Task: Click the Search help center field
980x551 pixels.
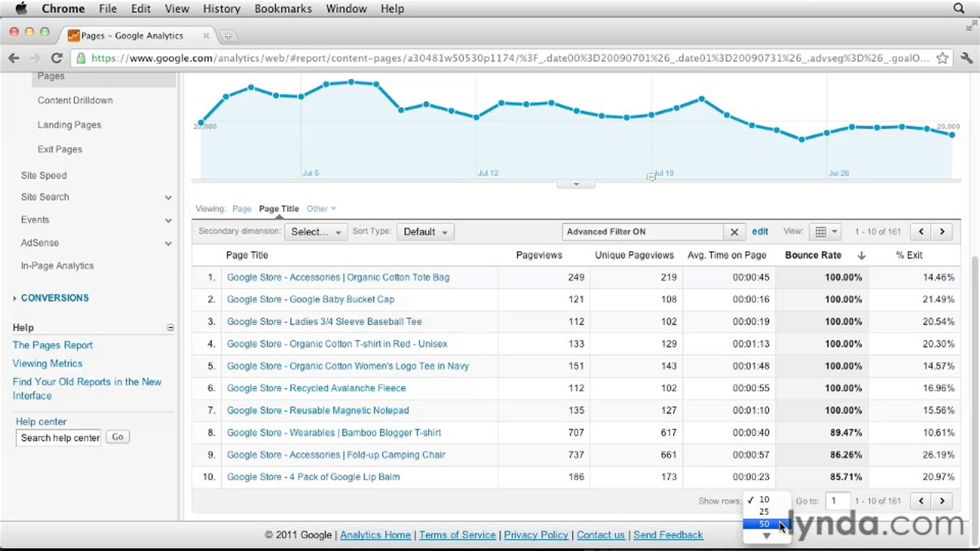Action: coord(60,438)
